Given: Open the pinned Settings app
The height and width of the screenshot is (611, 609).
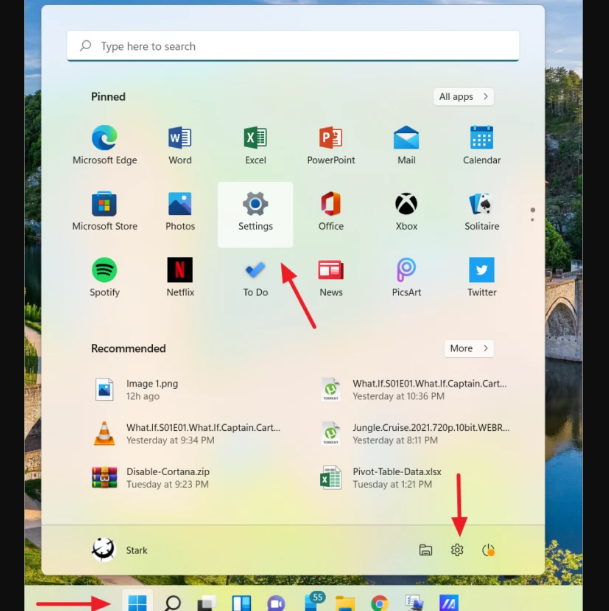Looking at the screenshot, I should [x=255, y=215].
